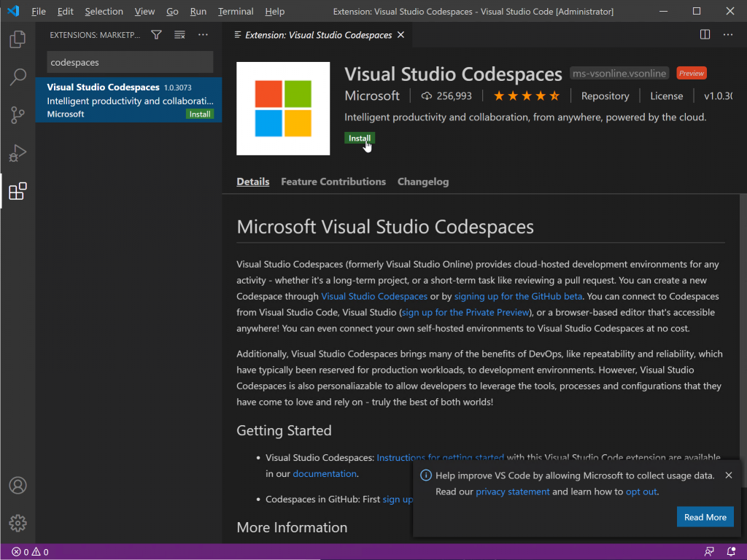This screenshot has height=560, width=747.
Task: Open the Explorer view in activity bar
Action: pyautogui.click(x=18, y=39)
